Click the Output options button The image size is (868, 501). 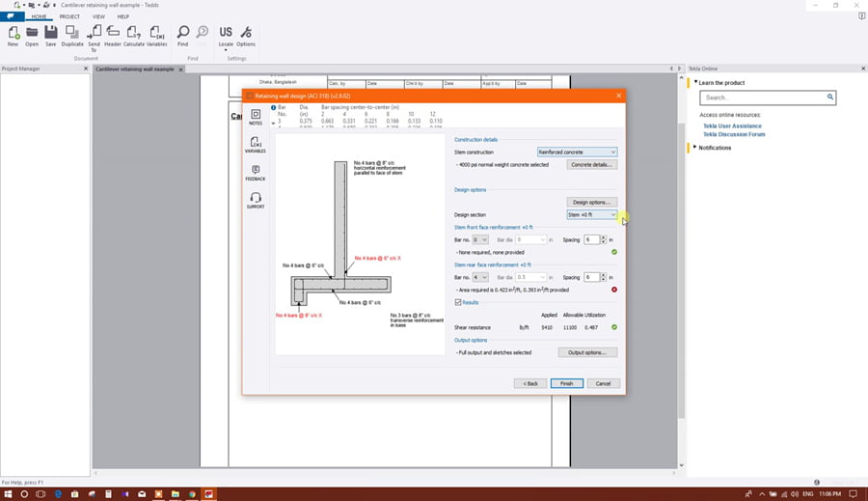(587, 352)
